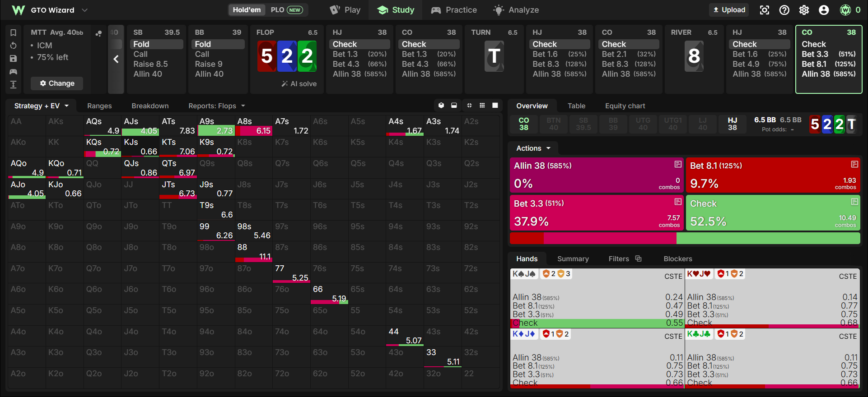The width and height of the screenshot is (868, 397).
Task: Toggle the solid square matrix view
Action: (x=495, y=106)
